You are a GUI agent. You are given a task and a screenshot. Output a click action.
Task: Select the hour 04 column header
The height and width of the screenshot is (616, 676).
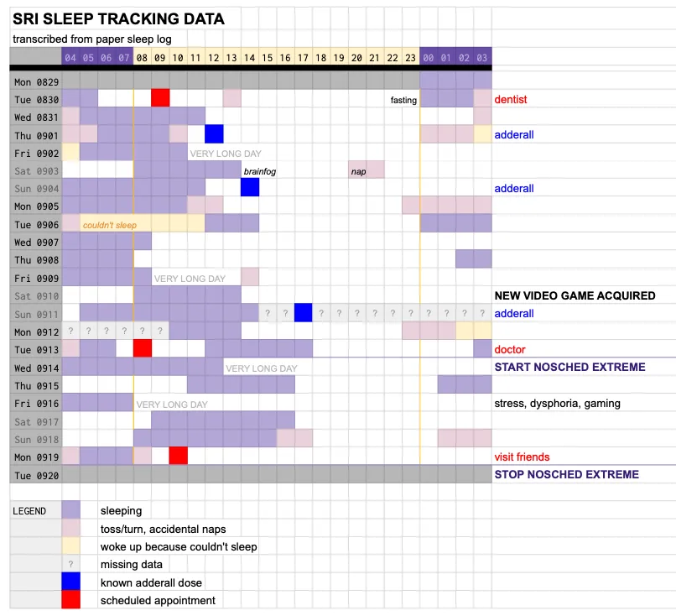(70, 57)
